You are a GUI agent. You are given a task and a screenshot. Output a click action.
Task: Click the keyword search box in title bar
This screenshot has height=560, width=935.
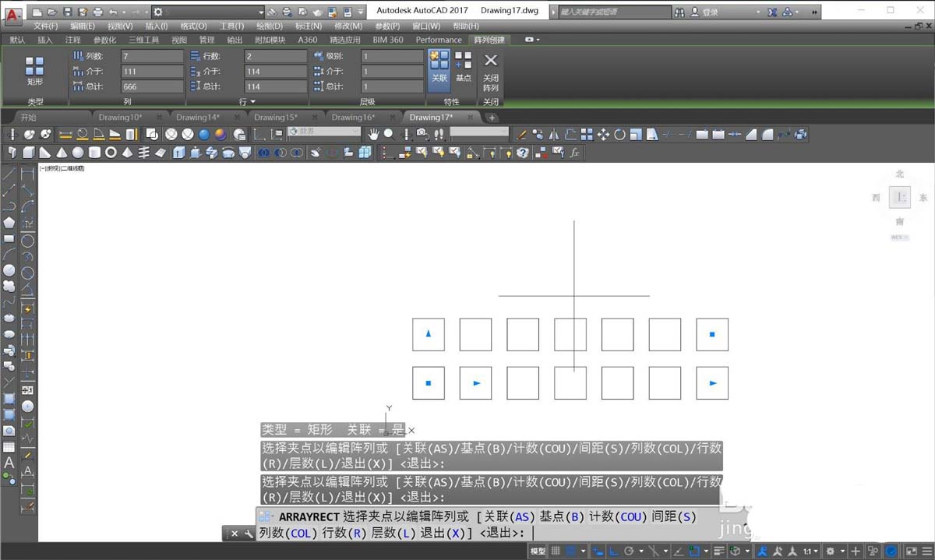click(x=615, y=12)
